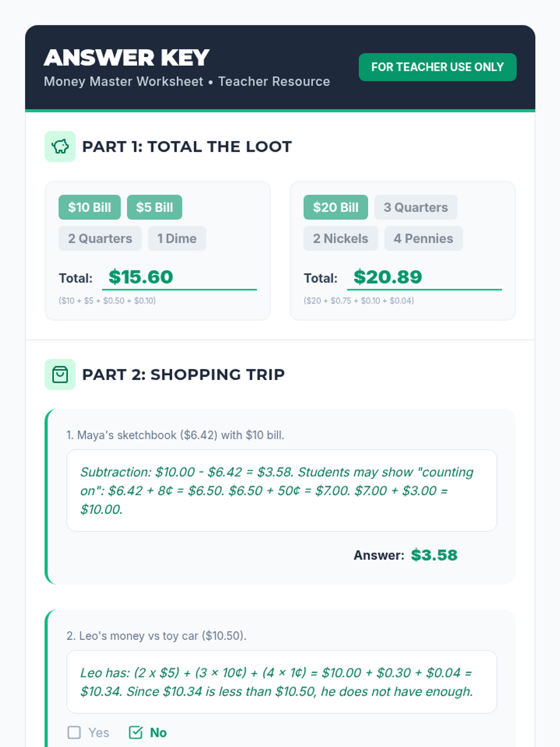
Task: Click the For Teacher Use Only badge
Action: (437, 67)
